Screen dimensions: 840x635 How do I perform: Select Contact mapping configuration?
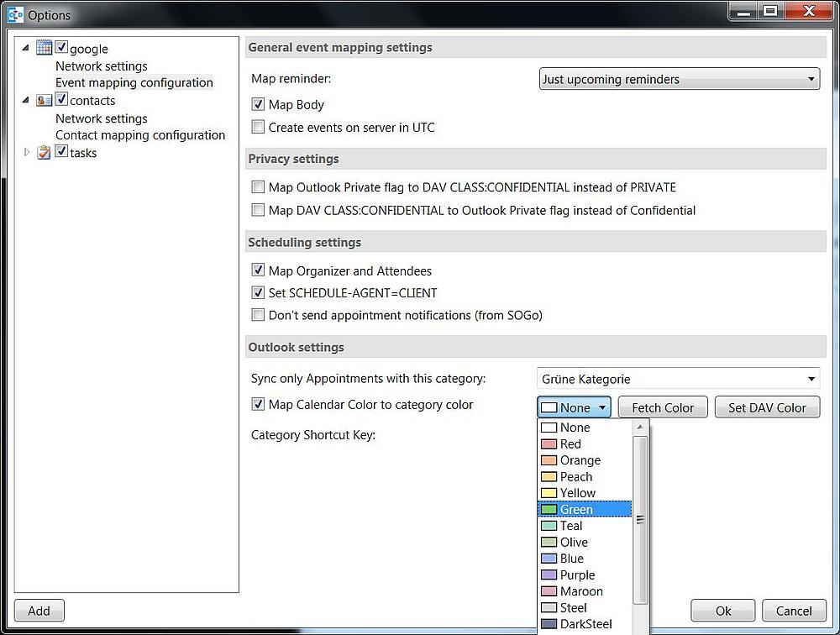click(140, 135)
